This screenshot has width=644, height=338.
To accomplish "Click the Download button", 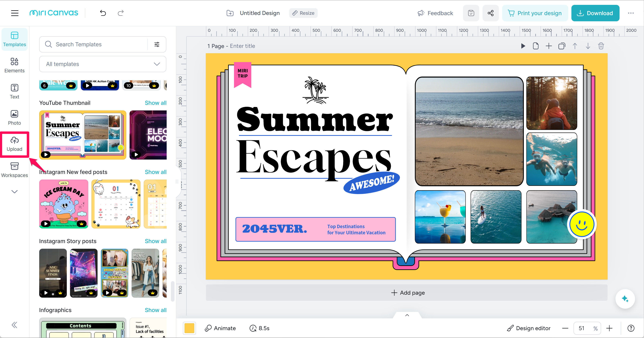I will pos(595,13).
